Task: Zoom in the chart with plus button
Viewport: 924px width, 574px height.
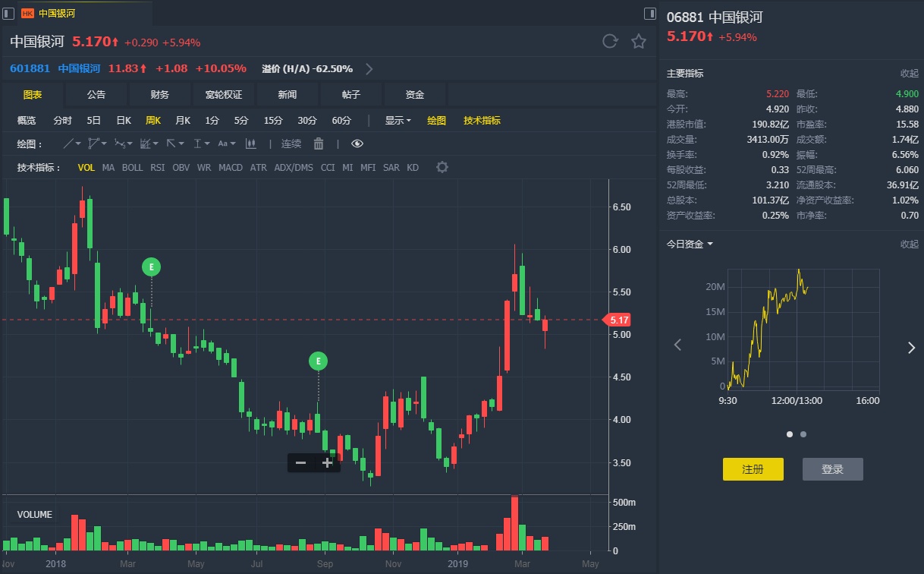Action: pos(327,462)
